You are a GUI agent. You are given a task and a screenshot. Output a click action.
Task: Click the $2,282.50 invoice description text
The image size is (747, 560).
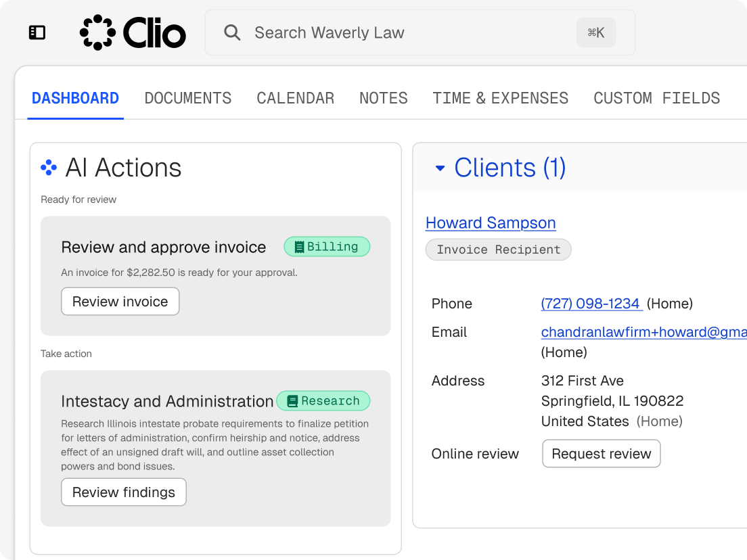pos(179,273)
